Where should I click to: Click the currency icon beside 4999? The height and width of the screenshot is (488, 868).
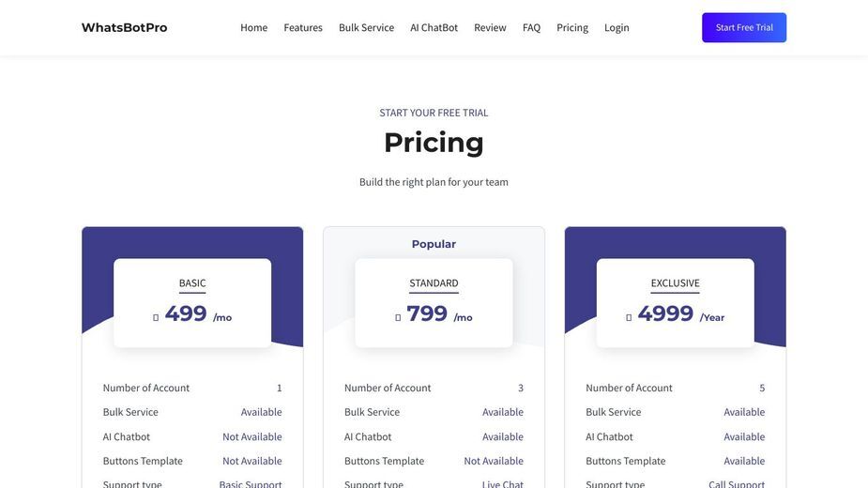point(629,317)
